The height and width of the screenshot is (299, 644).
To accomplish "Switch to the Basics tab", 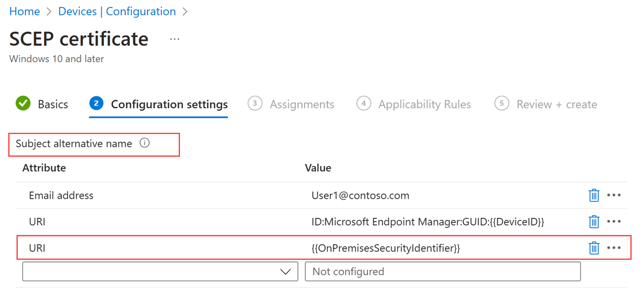I will pyautogui.click(x=52, y=104).
